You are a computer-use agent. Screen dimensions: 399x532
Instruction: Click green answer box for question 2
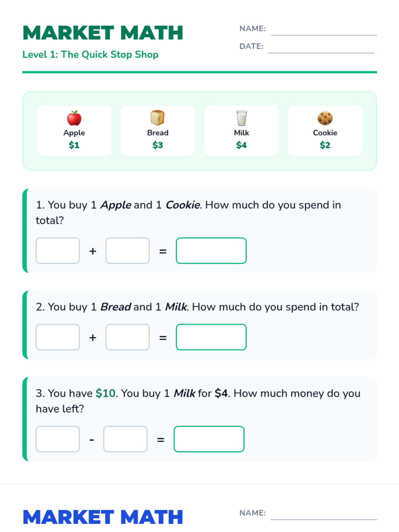pyautogui.click(x=211, y=337)
